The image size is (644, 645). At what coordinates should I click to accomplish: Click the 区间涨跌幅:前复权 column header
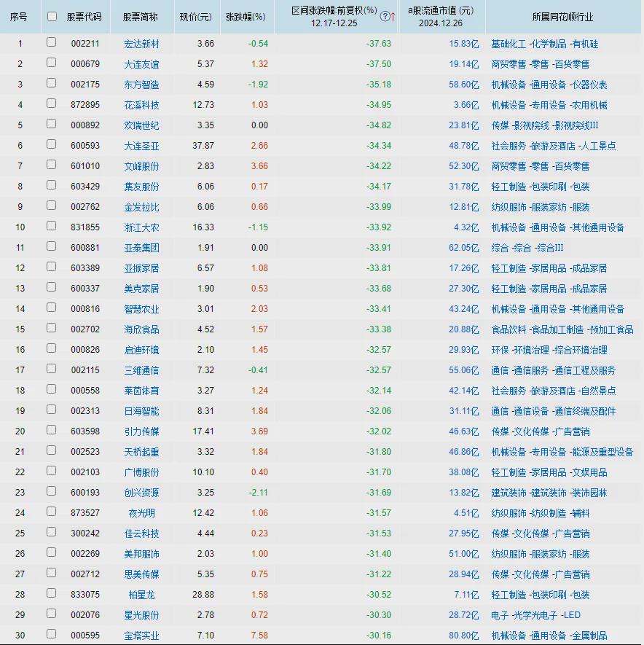pyautogui.click(x=334, y=17)
